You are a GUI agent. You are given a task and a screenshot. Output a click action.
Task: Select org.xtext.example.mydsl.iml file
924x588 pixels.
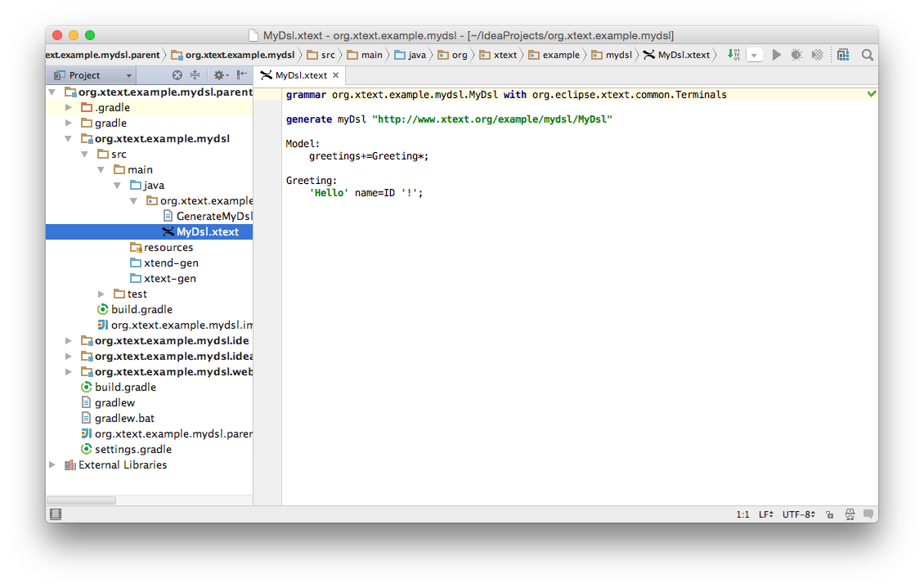[x=175, y=325]
